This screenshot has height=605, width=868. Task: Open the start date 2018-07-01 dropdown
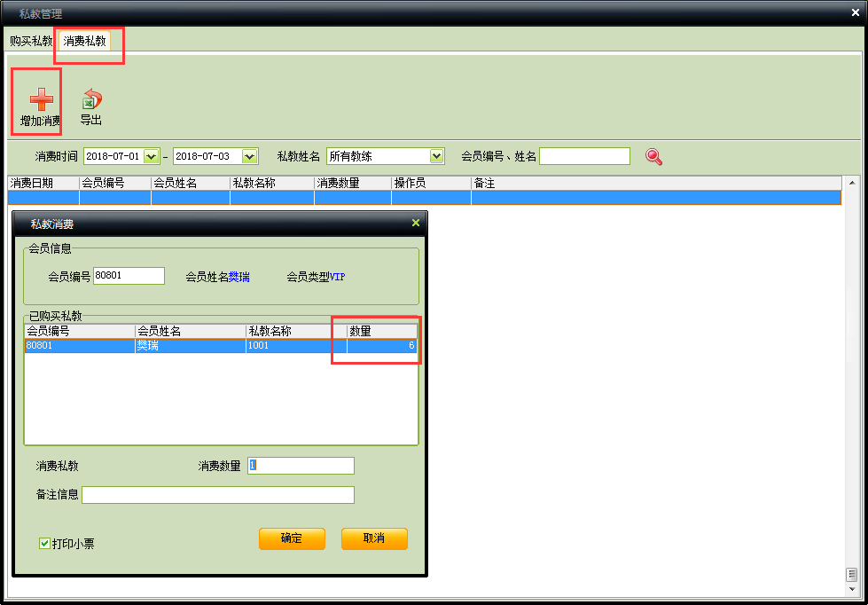151,156
